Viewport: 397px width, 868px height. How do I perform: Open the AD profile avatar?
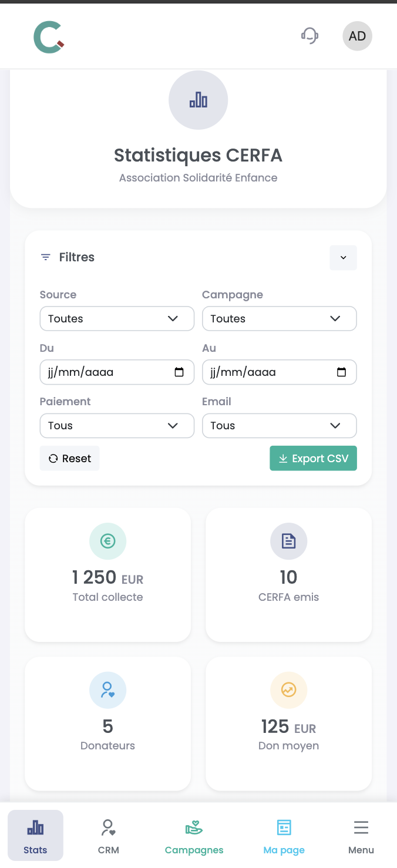(357, 36)
